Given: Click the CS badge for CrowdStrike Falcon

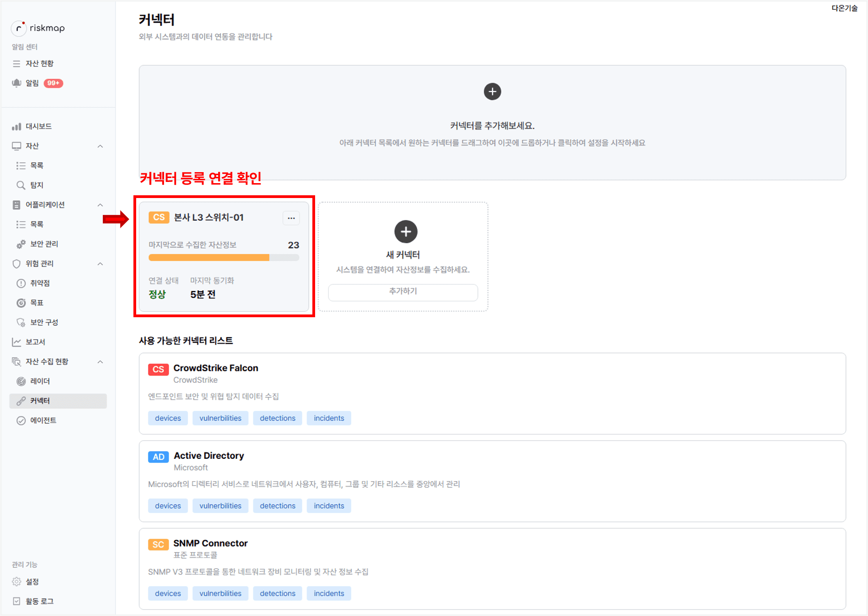Looking at the screenshot, I should tap(158, 369).
